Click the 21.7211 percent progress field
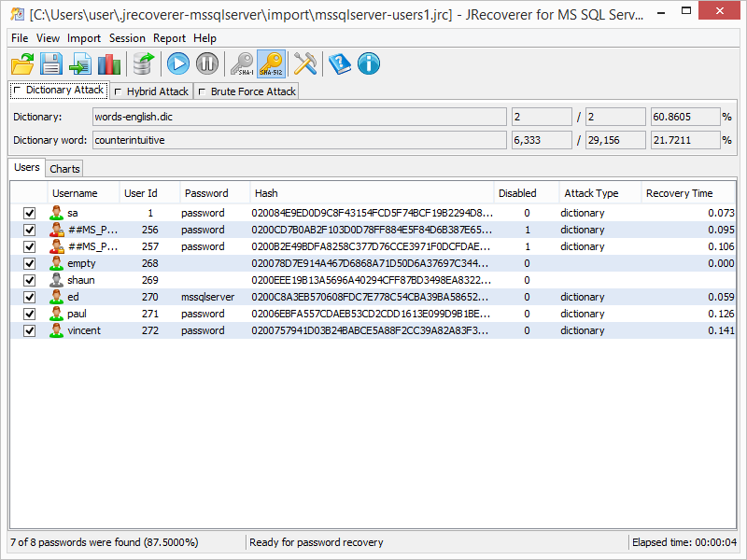 coord(685,140)
